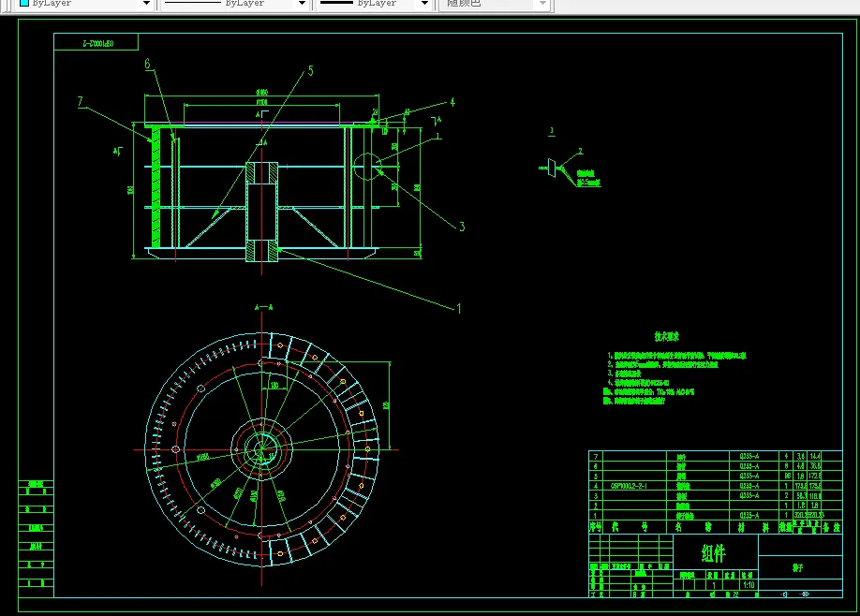The width and height of the screenshot is (860, 616).
Task: Open the greyed plot style 随颜色 dropdown
Action: coord(495,4)
